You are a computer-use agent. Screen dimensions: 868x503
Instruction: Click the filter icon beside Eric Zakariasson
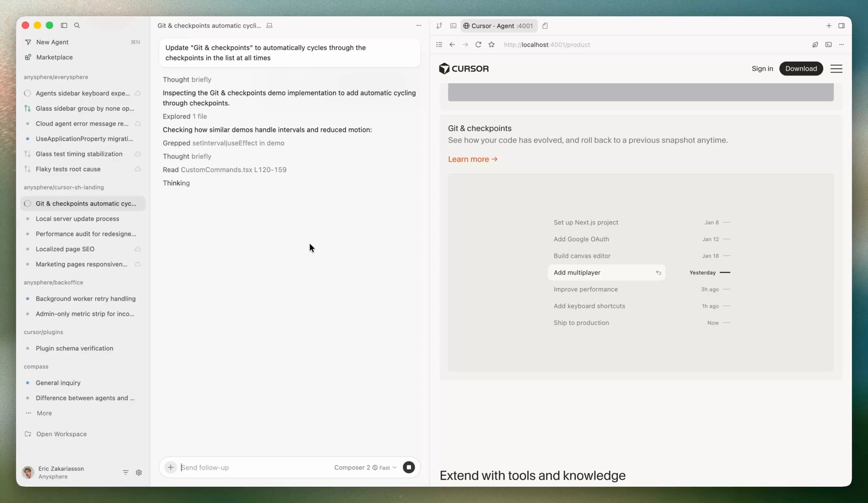tap(125, 472)
